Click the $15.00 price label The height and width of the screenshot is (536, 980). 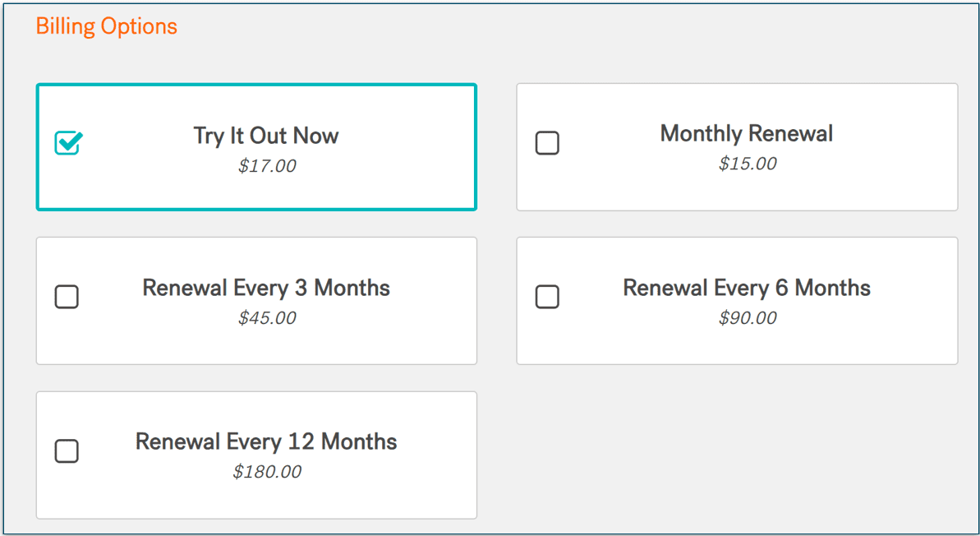click(x=746, y=164)
